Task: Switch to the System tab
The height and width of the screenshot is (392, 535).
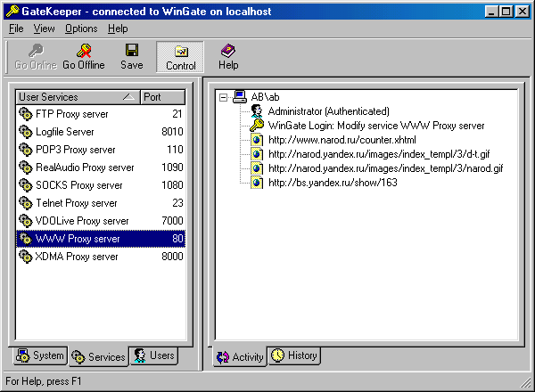Action: pyautogui.click(x=40, y=355)
